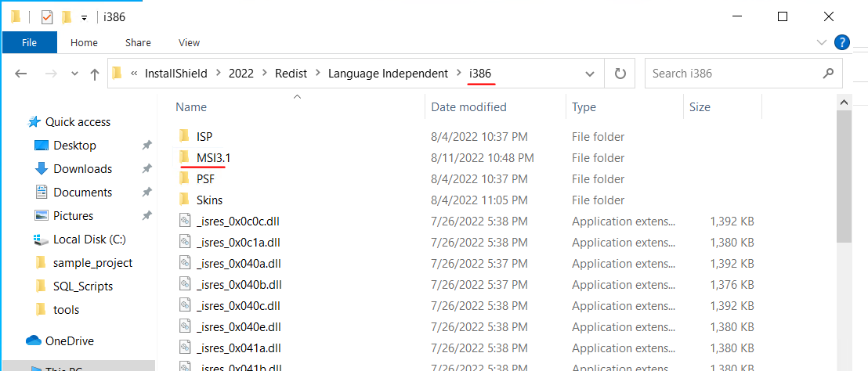The image size is (868, 371).
Task: Sort by Type column header
Action: click(584, 107)
